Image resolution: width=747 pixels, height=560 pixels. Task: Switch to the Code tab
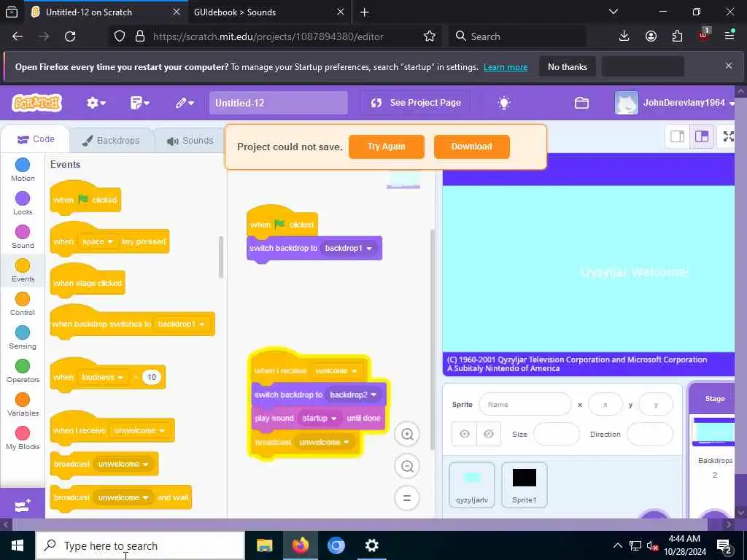coord(36,139)
